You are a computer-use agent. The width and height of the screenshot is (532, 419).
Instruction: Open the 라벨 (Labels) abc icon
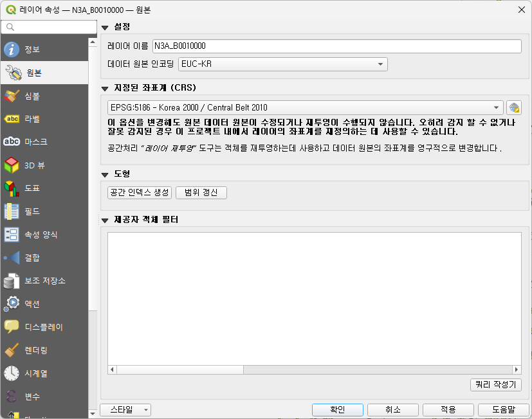(12, 119)
